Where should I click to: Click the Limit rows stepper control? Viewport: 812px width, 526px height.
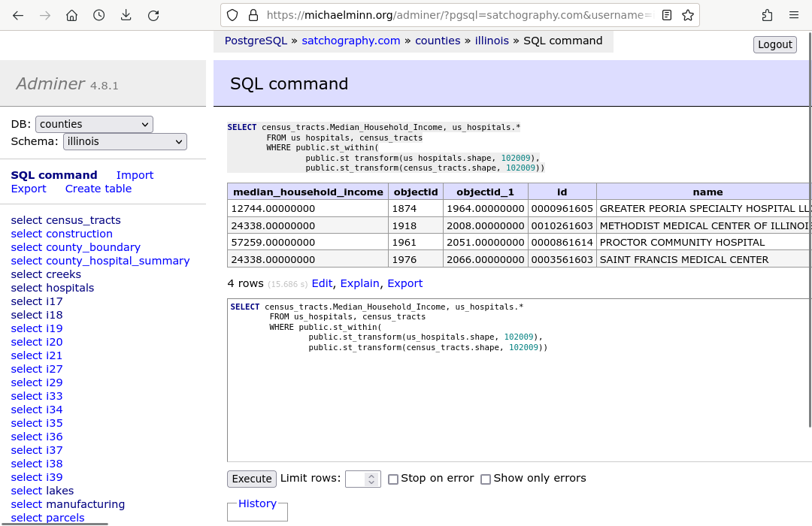(371, 479)
